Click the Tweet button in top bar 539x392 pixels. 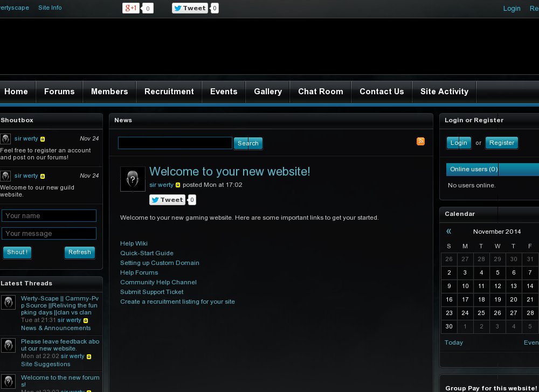pos(190,8)
